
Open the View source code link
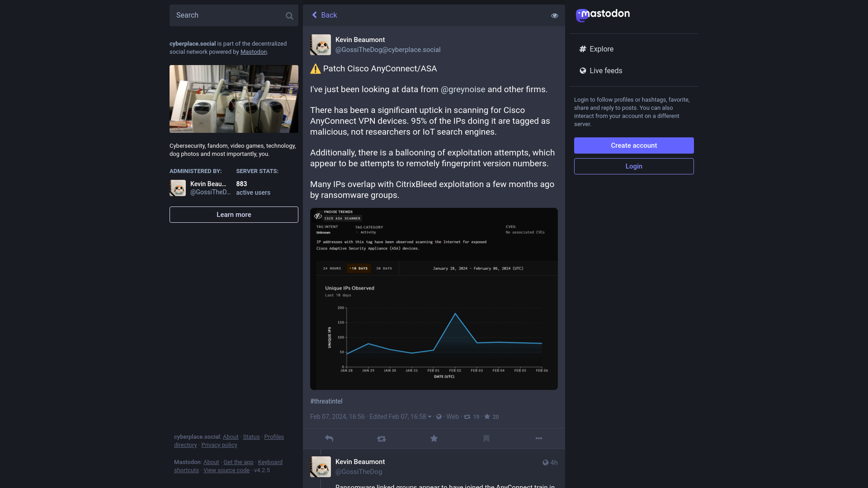click(x=226, y=470)
